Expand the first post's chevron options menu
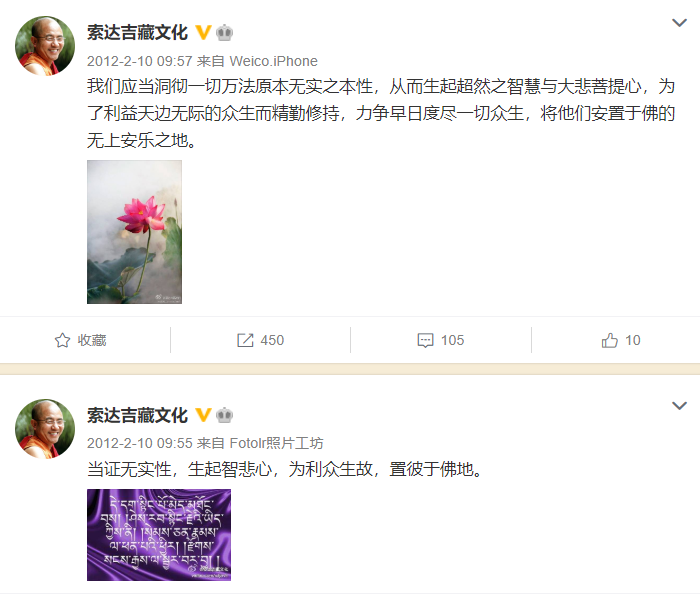The height and width of the screenshot is (594, 700). (679, 22)
